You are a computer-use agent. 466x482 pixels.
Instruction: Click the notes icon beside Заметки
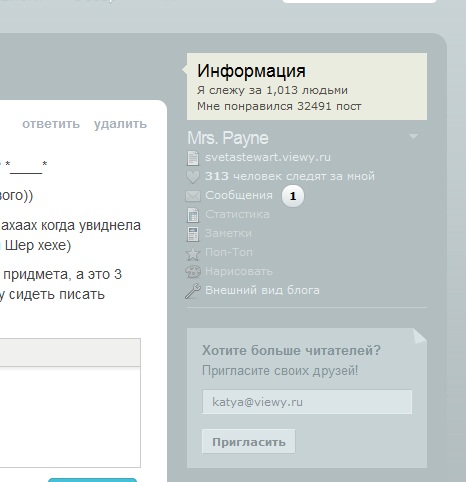pos(193,234)
